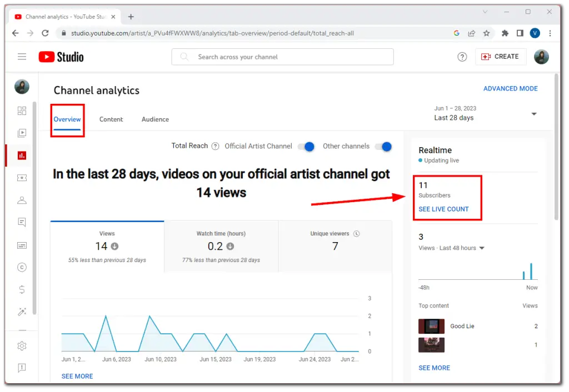569x392 pixels.
Task: Open the Content section from the sidebar
Action: tap(22, 133)
